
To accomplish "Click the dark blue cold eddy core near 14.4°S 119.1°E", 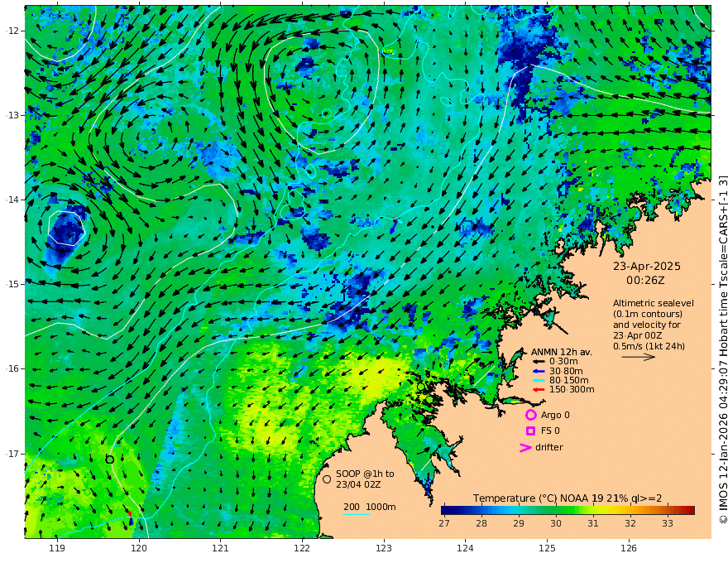I will pyautogui.click(x=66, y=231).
